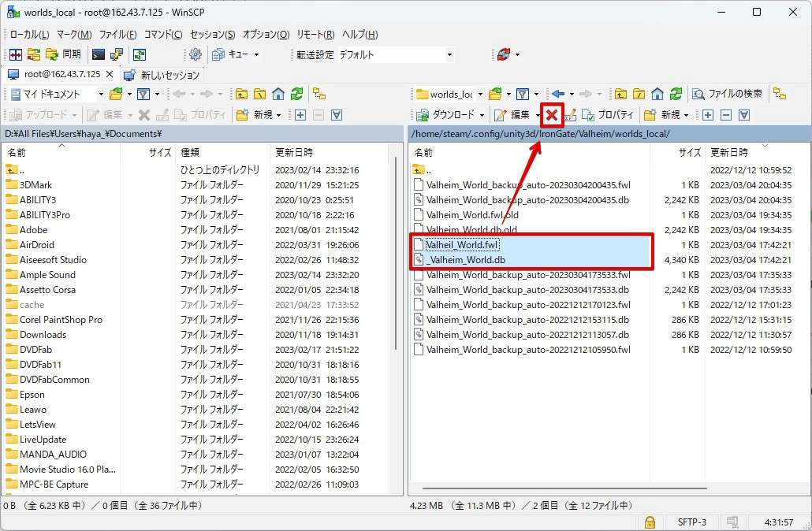Image resolution: width=812 pixels, height=531 pixels.
Task: Click local panel filter icon
Action: coord(143,95)
